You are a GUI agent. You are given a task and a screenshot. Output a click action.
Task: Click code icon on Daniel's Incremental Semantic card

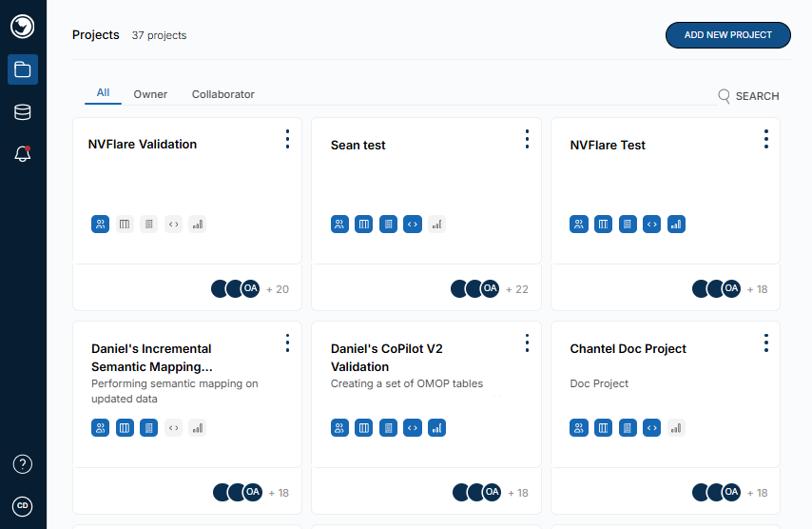(173, 428)
